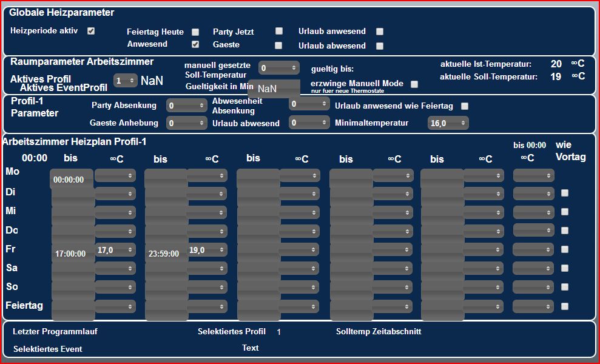The height and width of the screenshot is (364, 600).
Task: Click the Mo 00:00:00 time field
Action: (x=72, y=179)
